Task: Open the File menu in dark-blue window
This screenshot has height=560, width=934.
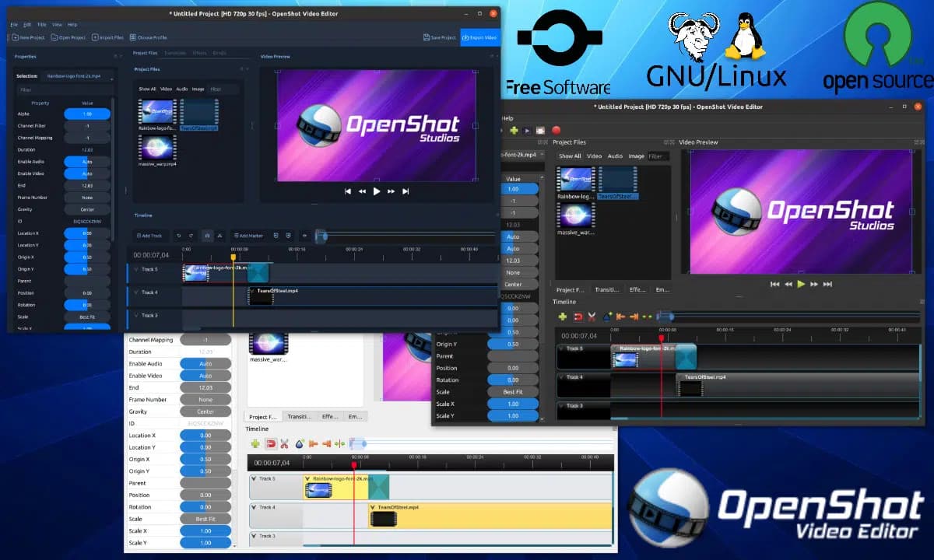Action: (14, 25)
